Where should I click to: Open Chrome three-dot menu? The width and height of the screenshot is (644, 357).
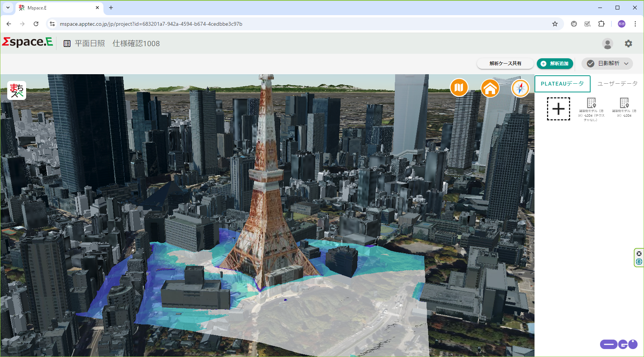635,24
